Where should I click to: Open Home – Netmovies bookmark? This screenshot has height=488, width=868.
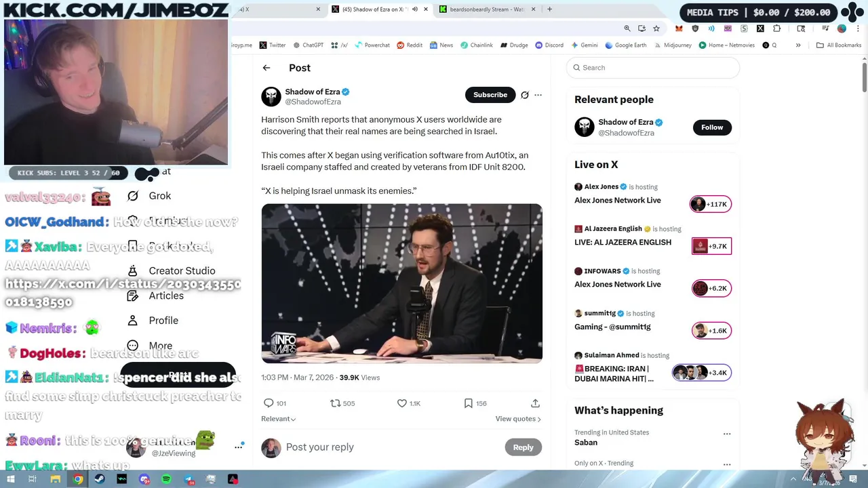click(726, 45)
